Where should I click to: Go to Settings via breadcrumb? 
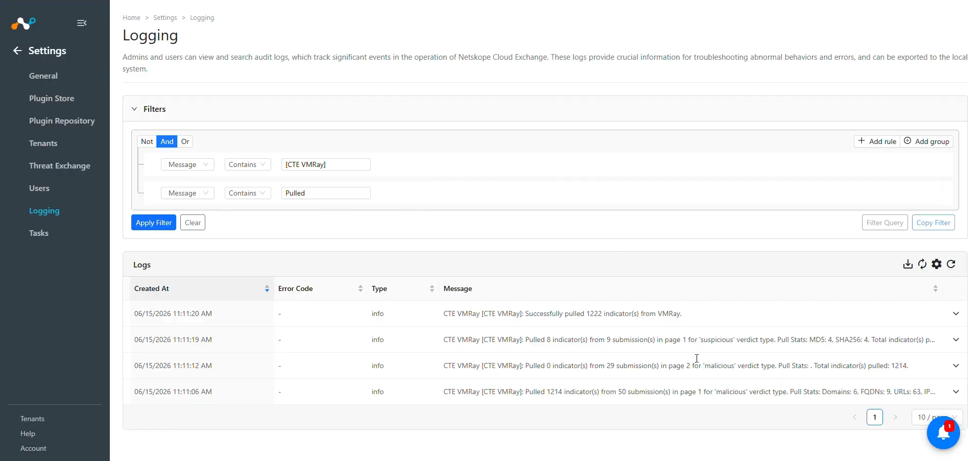(165, 17)
